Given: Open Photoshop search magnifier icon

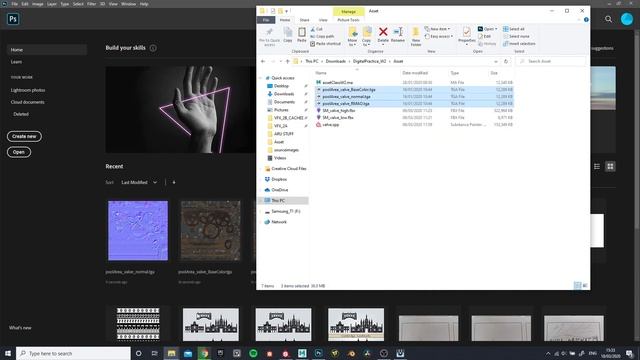Looking at the screenshot, I should 608,19.
